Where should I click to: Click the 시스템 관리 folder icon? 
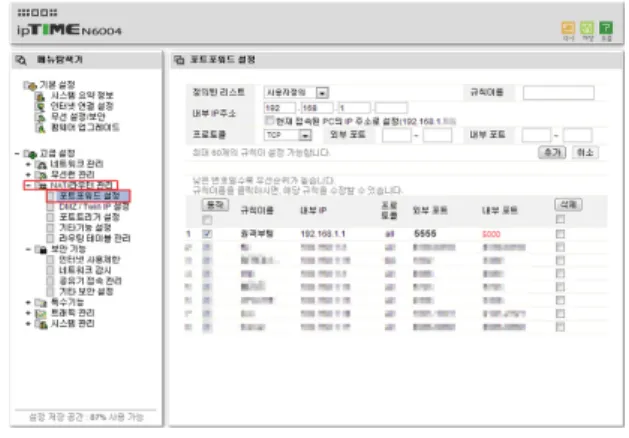(41, 324)
